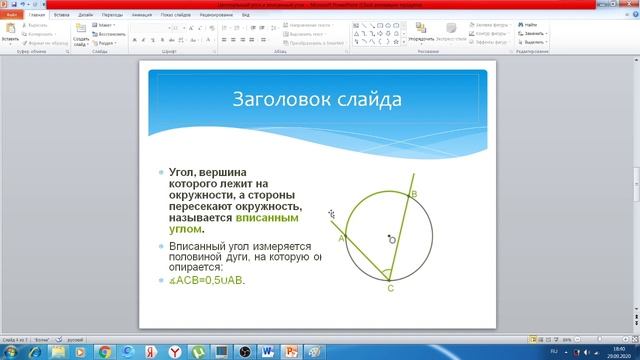This screenshot has width=640, height=360.
Task: Select the straight line shape in the gallery
Action: click(x=364, y=26)
